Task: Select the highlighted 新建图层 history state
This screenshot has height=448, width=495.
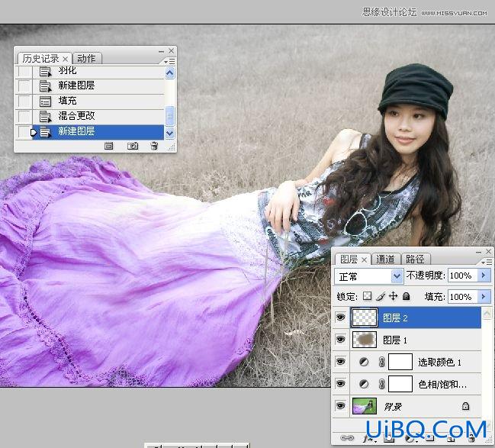Action: point(98,132)
